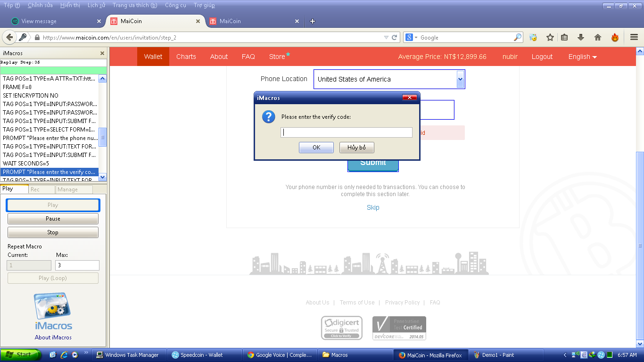Open the Trợ giúp menu
The height and width of the screenshot is (362, 644).
(x=204, y=5)
